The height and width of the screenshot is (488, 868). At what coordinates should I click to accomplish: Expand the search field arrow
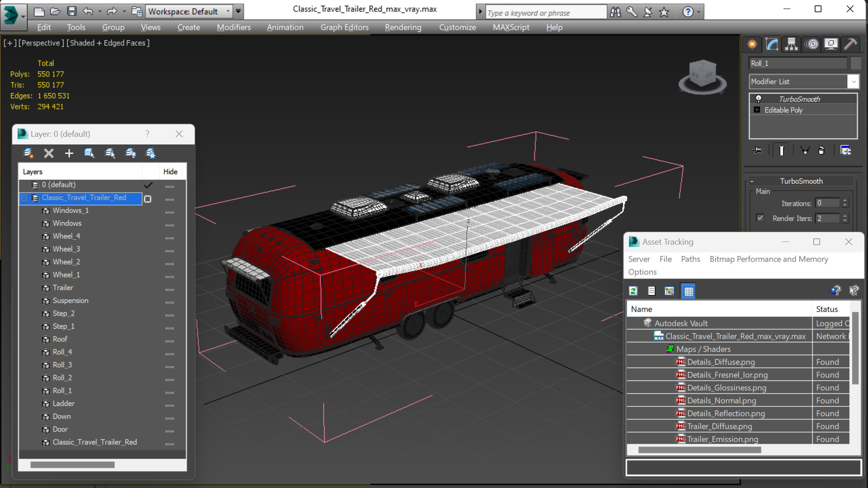[480, 12]
